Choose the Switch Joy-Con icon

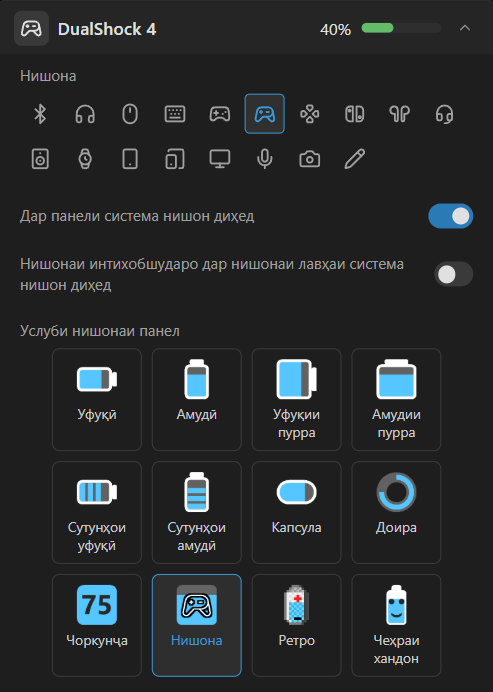[x=354, y=114]
